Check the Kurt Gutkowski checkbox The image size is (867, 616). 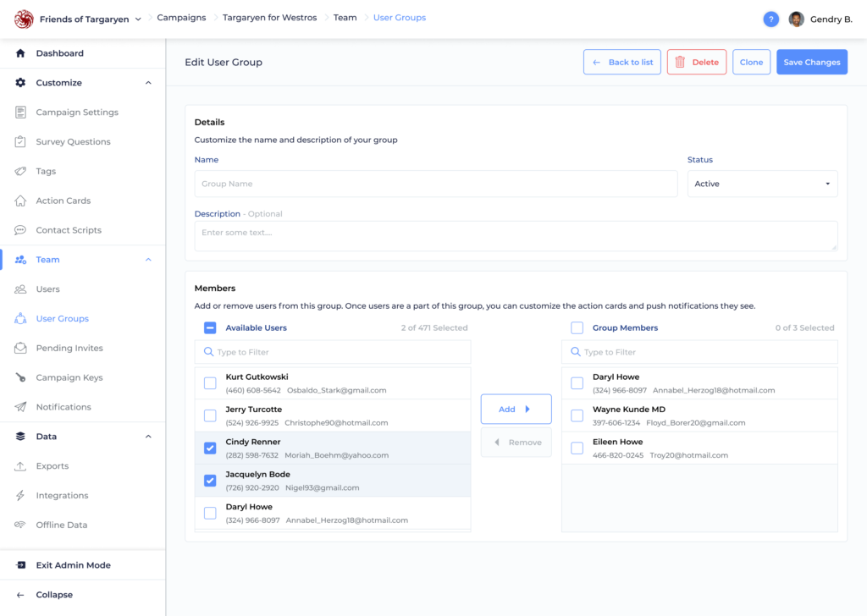pyautogui.click(x=210, y=382)
